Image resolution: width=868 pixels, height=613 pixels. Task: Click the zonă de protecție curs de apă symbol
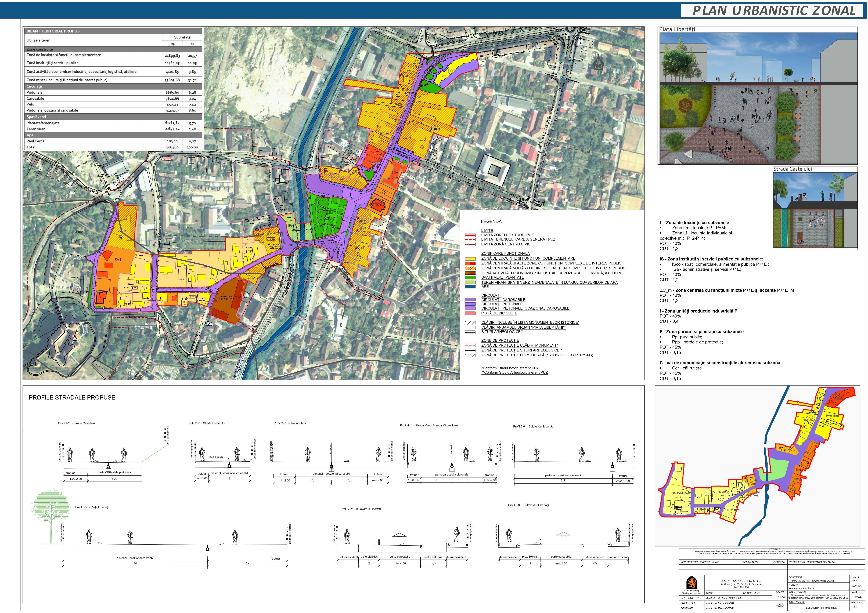pyautogui.click(x=470, y=355)
